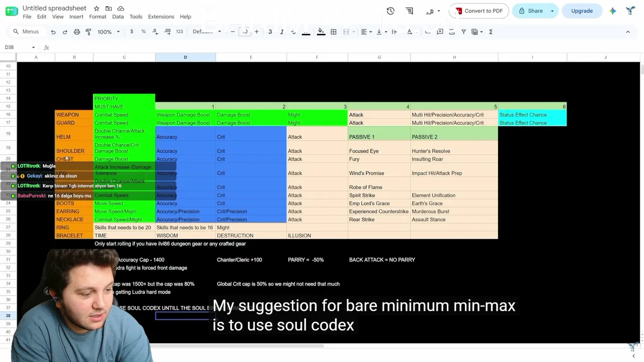The image size is (644, 362).
Task: Open text color picker
Action: pos(306,32)
